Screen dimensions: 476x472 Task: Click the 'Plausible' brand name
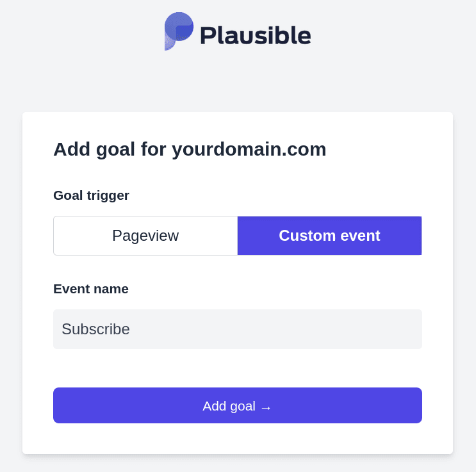[x=255, y=35]
